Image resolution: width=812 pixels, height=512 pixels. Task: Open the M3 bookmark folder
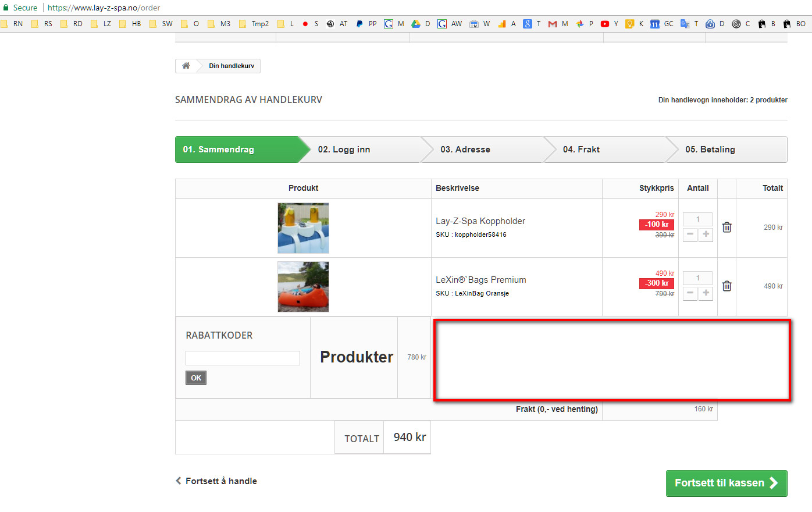pyautogui.click(x=219, y=24)
